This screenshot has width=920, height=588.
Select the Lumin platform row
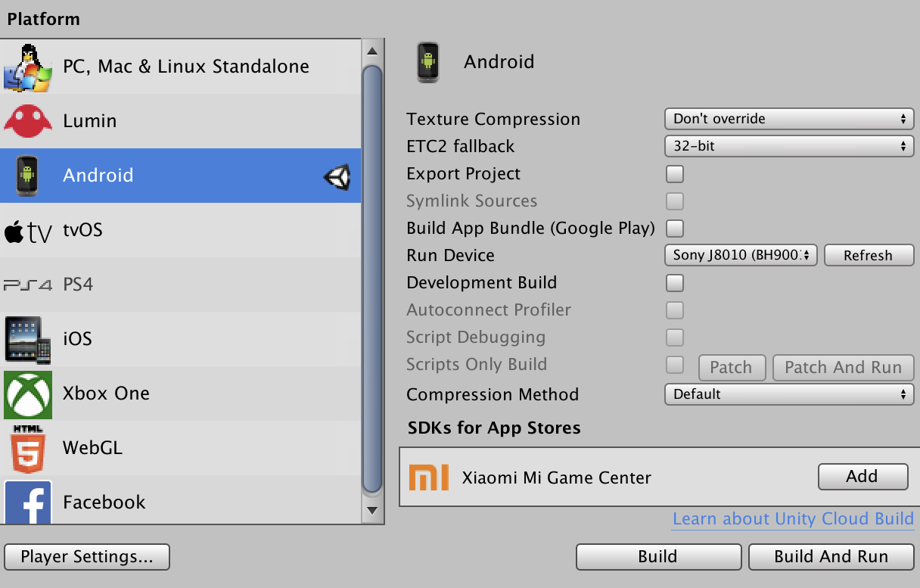pos(181,121)
